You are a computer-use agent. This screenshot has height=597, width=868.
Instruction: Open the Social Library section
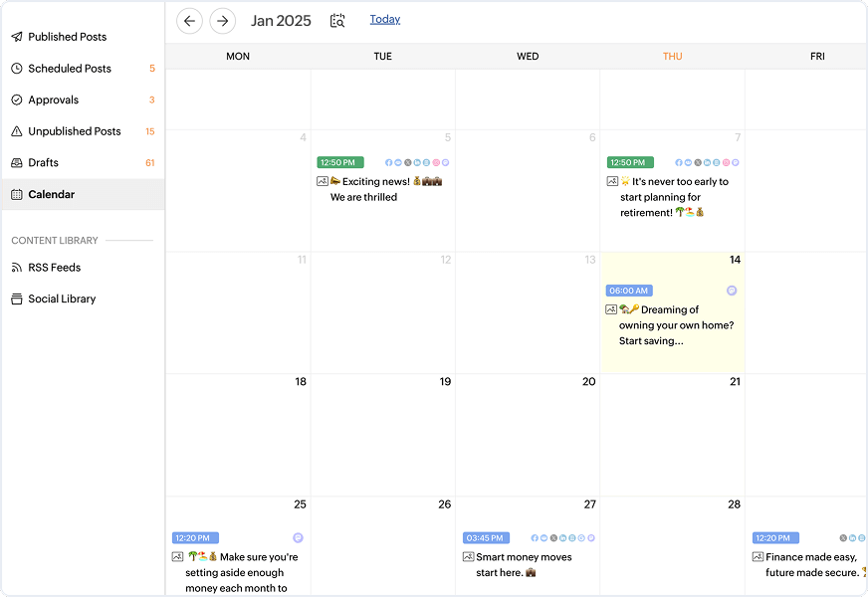click(x=61, y=298)
